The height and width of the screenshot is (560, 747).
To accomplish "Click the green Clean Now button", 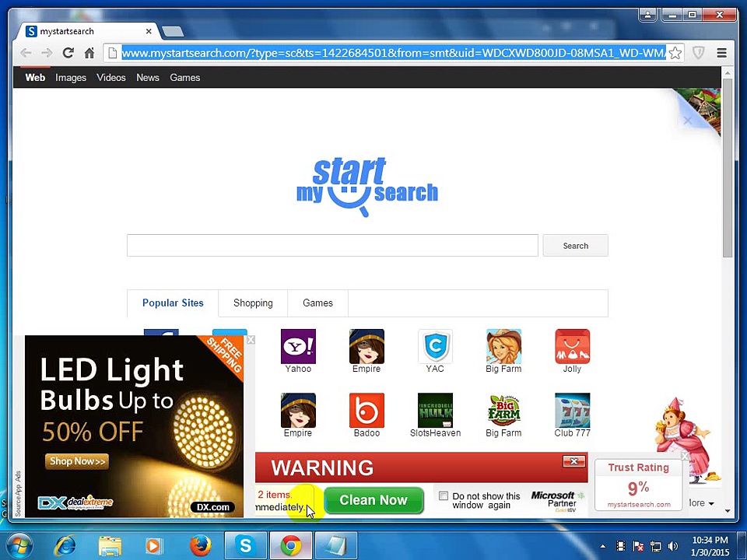I will [373, 500].
